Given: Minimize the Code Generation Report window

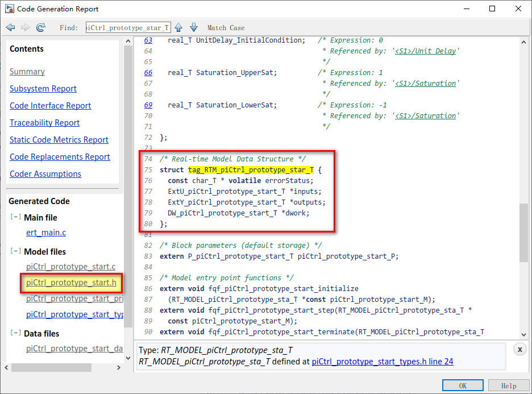Looking at the screenshot, I should coord(467,9).
